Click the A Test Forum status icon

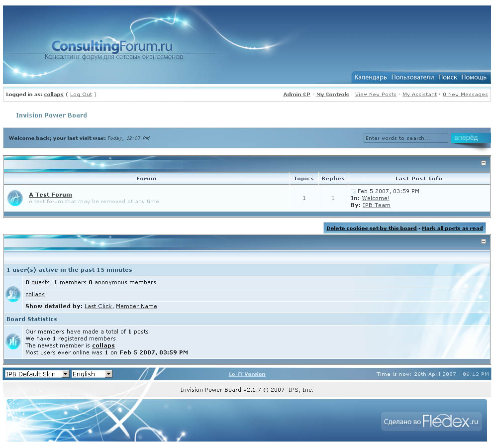coord(15,198)
